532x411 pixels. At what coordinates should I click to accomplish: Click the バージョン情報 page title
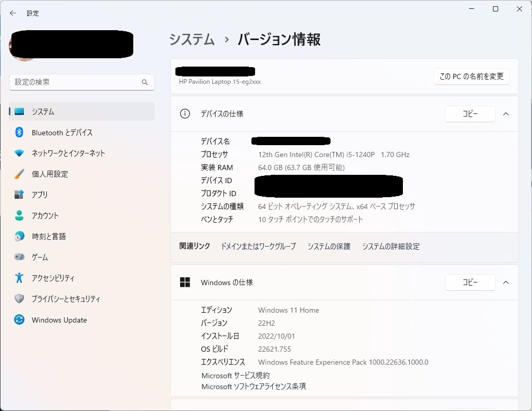tap(279, 40)
